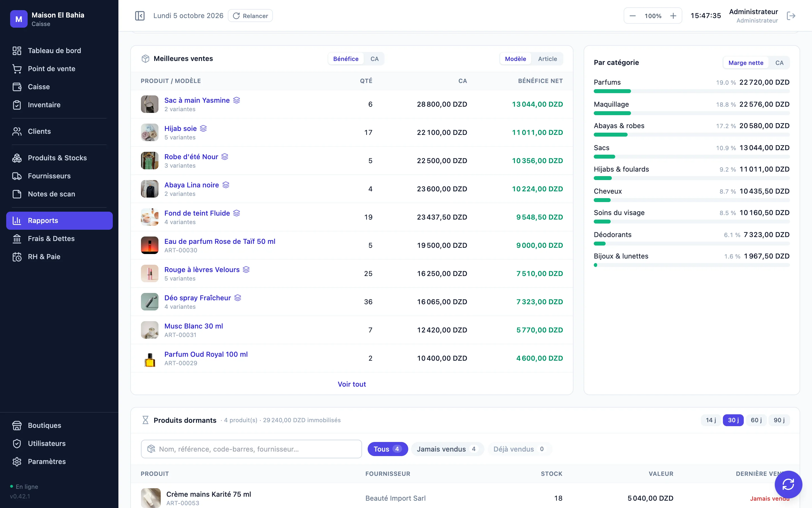
Task: Set dormant period to 14 j
Action: pos(711,420)
